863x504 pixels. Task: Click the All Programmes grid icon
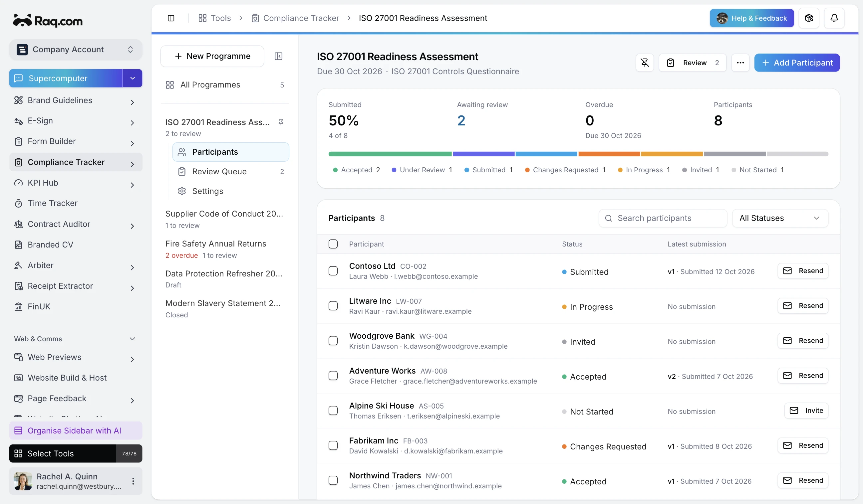point(170,85)
